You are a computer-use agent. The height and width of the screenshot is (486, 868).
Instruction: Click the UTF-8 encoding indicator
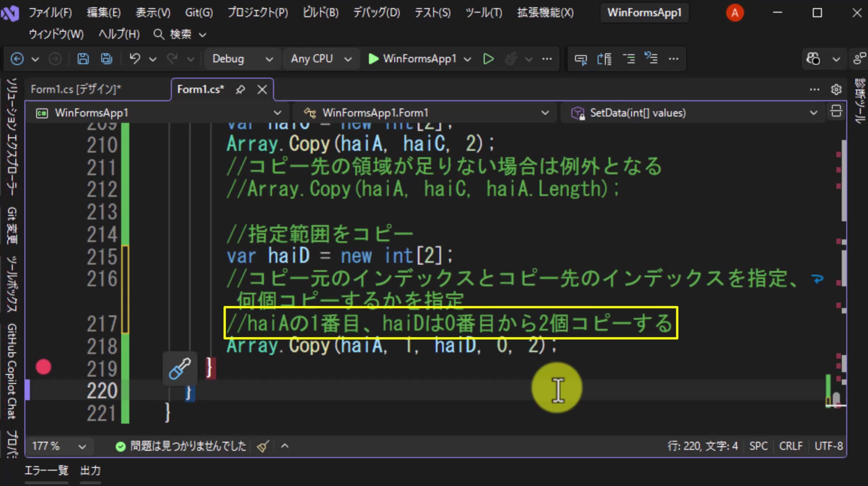coord(828,446)
